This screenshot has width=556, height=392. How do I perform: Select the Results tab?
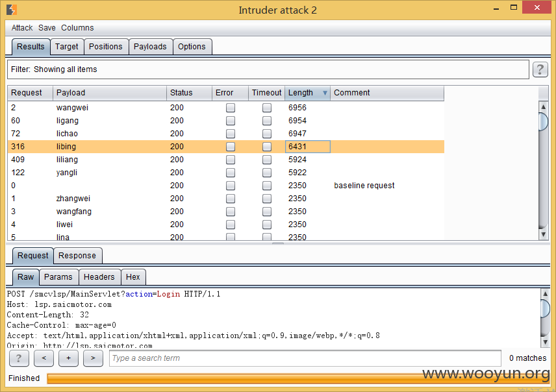31,47
